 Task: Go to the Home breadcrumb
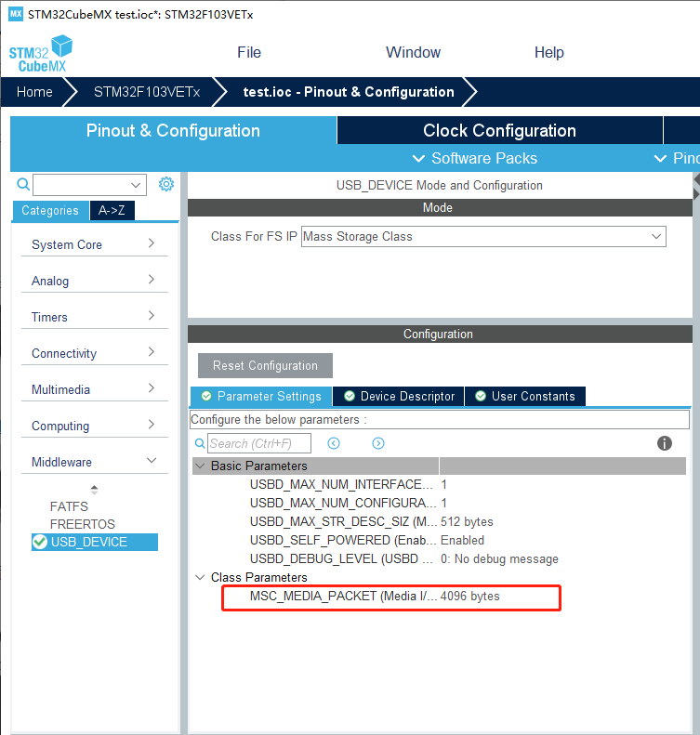click(34, 92)
